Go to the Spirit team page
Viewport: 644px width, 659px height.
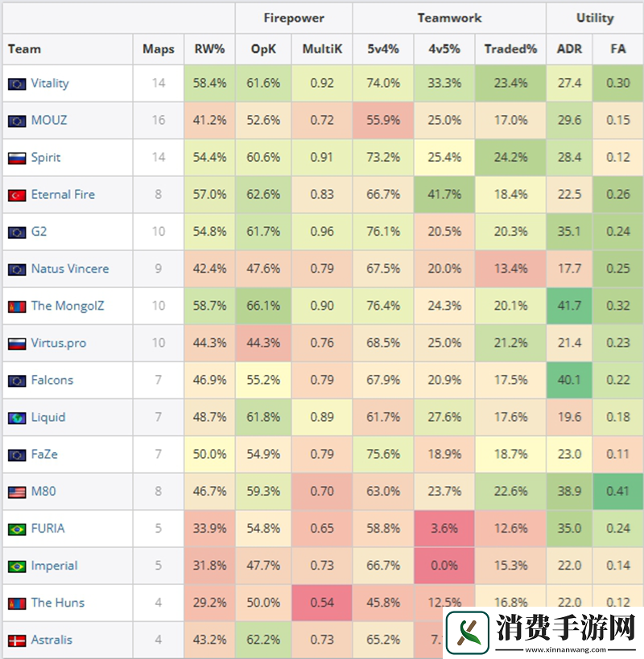click(46, 158)
